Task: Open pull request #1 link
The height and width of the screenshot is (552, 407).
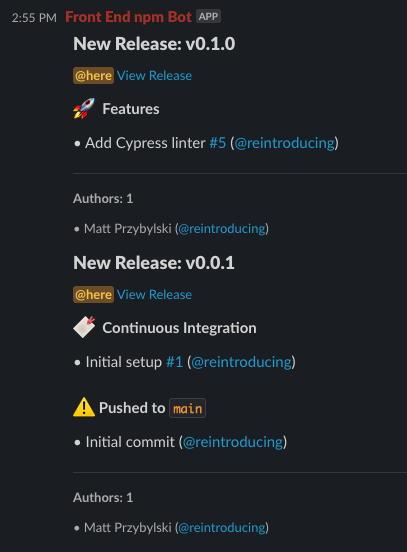Action: (174, 362)
